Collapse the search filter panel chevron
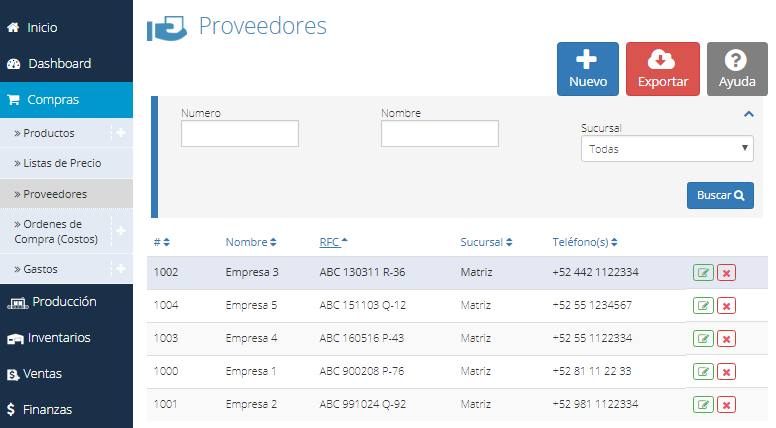Image resolution: width=776 pixels, height=428 pixels. click(749, 114)
